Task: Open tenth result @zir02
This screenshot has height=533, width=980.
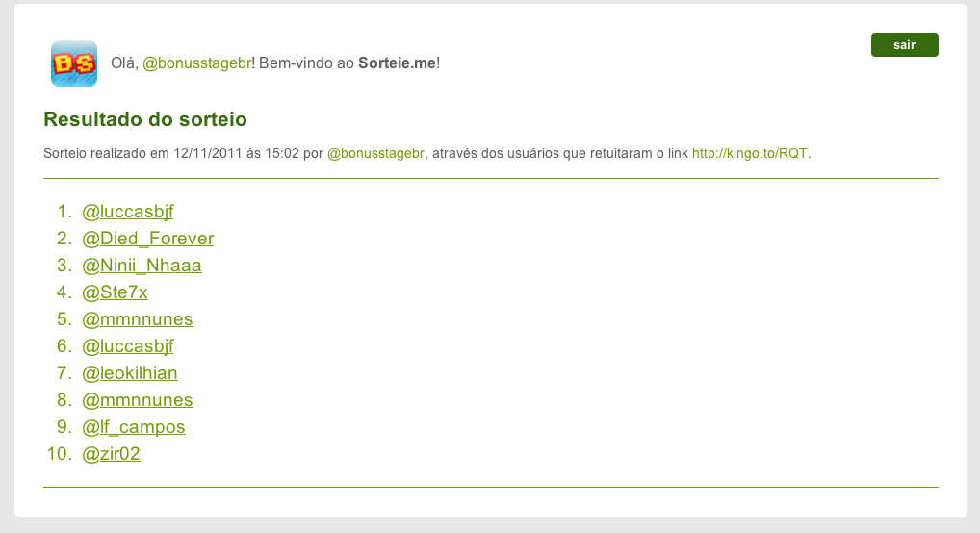Action: tap(111, 453)
